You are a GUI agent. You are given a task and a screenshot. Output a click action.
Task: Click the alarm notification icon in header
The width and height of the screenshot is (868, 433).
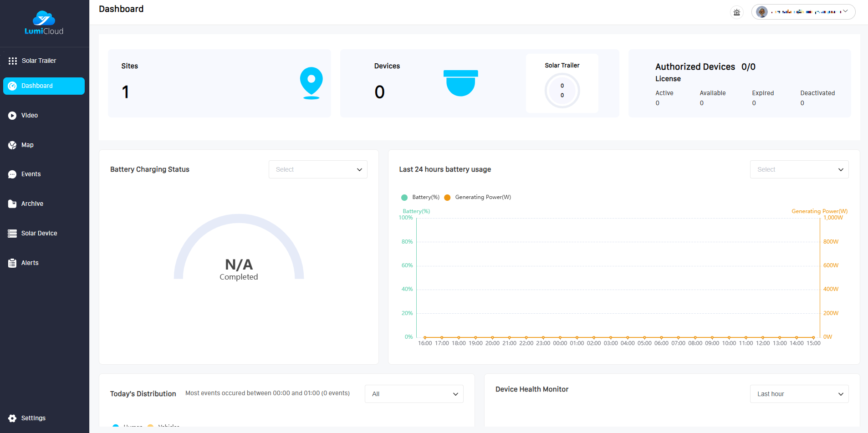pos(736,12)
